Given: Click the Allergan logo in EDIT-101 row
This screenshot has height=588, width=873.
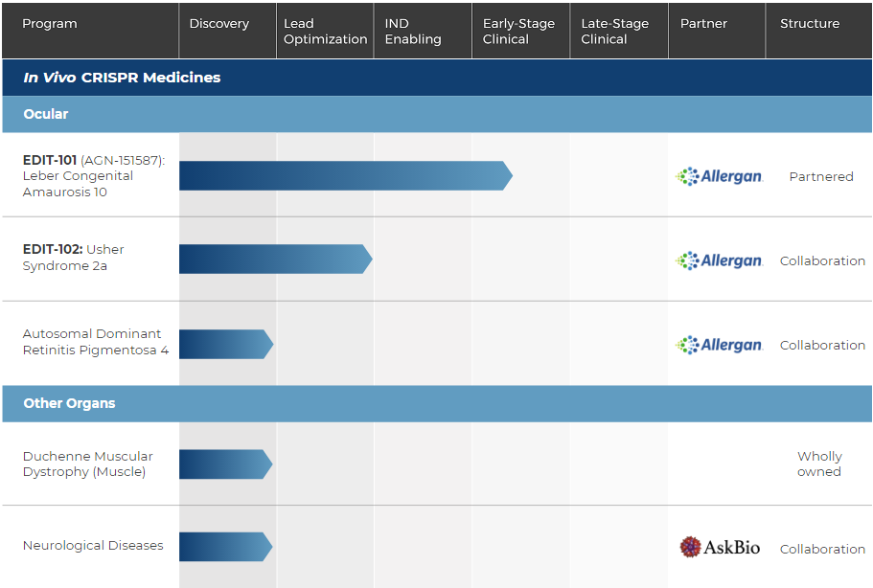Looking at the screenshot, I should point(719,176).
